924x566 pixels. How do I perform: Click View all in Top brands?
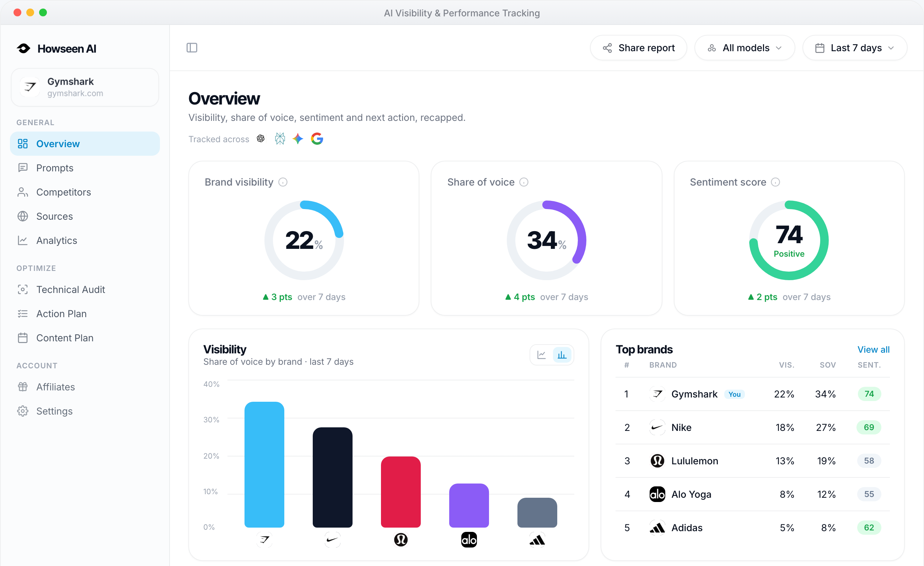(874, 349)
